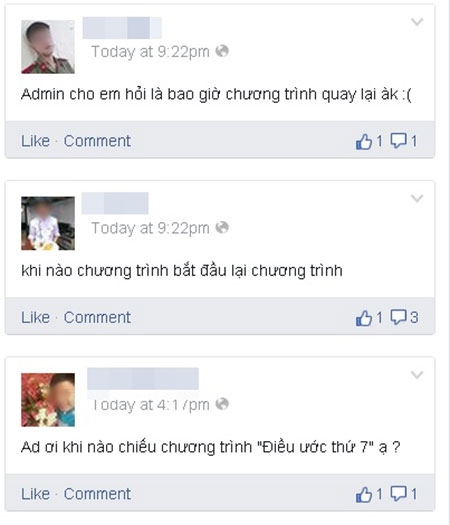
Task: Like the post asking Admin when the show returns
Action: point(35,141)
